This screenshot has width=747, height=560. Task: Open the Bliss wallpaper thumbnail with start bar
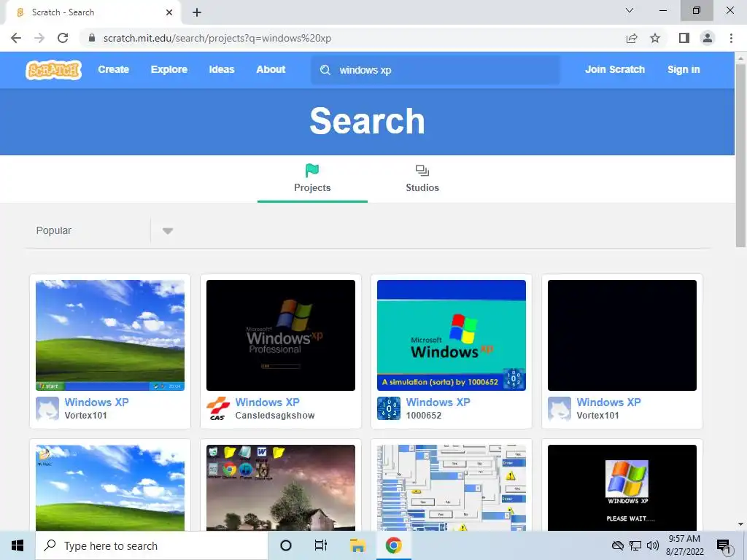click(x=110, y=335)
